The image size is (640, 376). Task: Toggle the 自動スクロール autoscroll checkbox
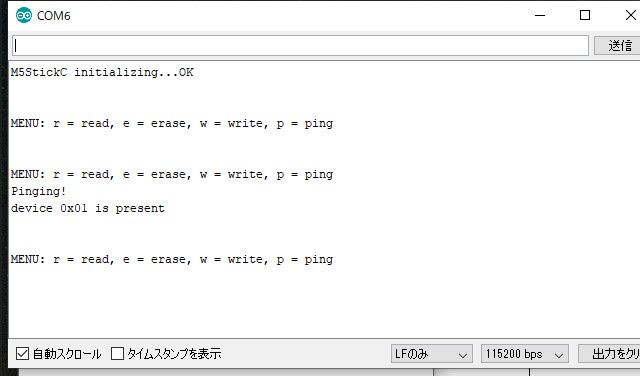22,354
